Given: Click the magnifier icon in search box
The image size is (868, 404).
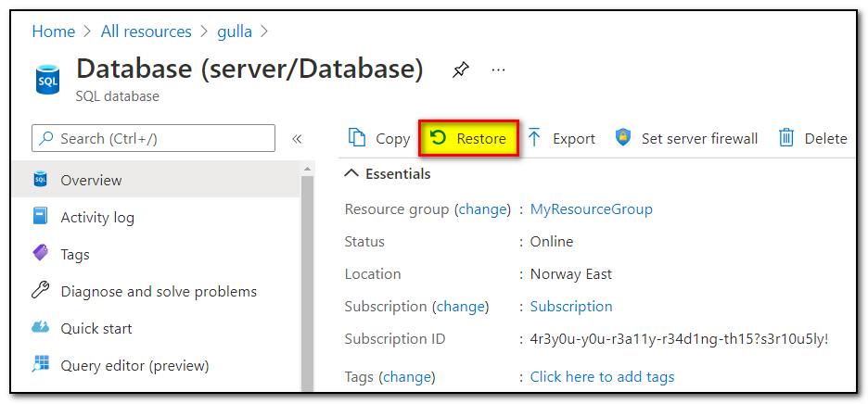Looking at the screenshot, I should coord(47,138).
